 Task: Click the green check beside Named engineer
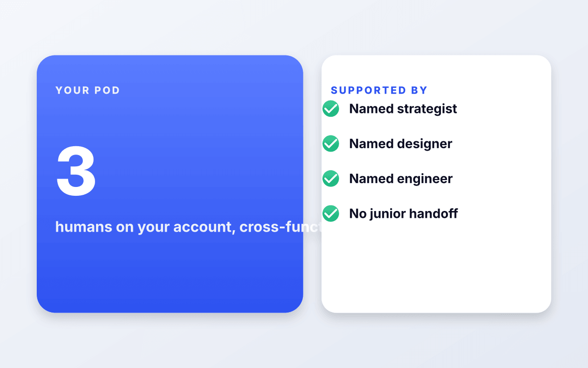[331, 179]
